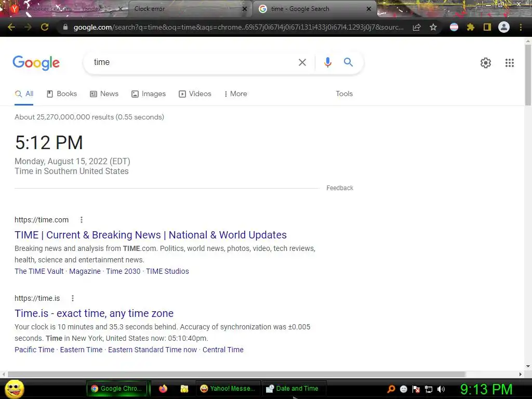Switch to the Yandex browser tab
The height and width of the screenshot is (399, 532).
coord(64,9)
